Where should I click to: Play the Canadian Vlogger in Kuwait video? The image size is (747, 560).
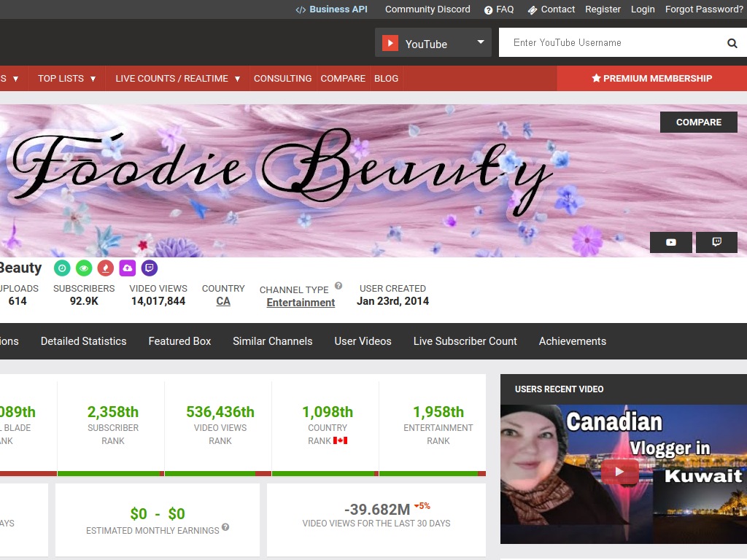point(619,472)
